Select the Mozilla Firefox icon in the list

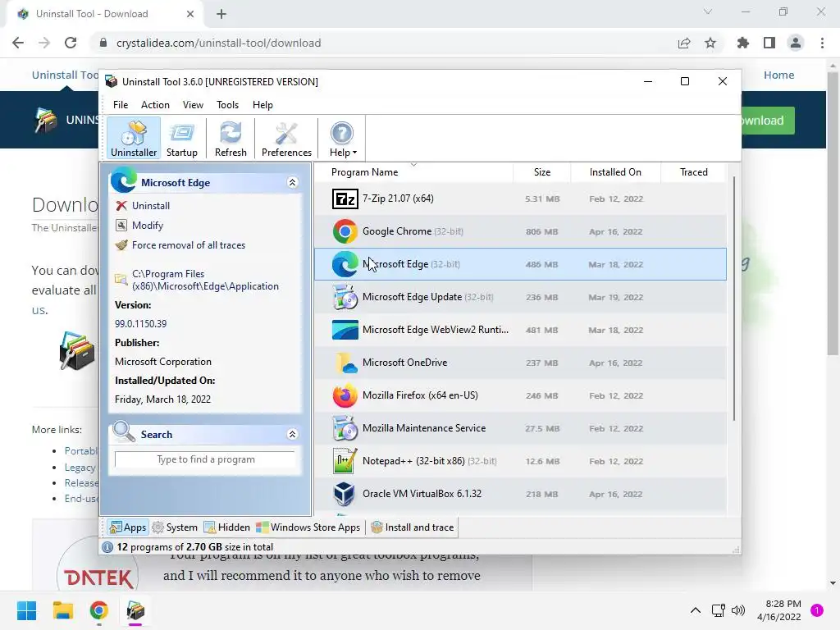coord(345,395)
